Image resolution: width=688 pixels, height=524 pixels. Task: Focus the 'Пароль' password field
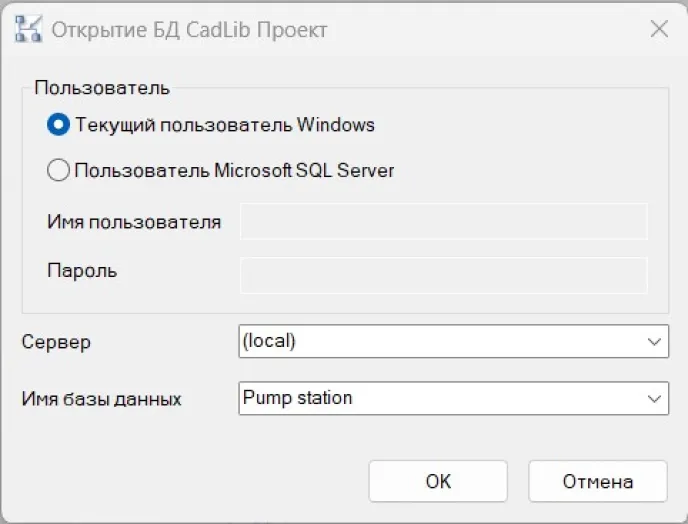coord(443,275)
